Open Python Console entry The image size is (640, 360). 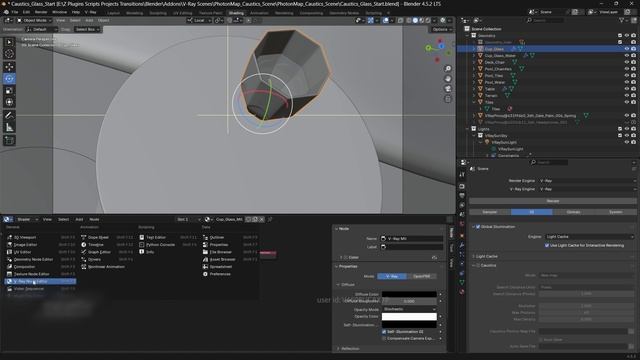[x=168, y=244]
